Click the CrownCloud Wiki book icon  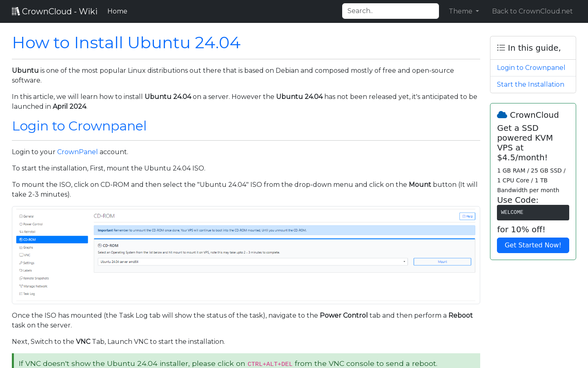click(x=16, y=11)
